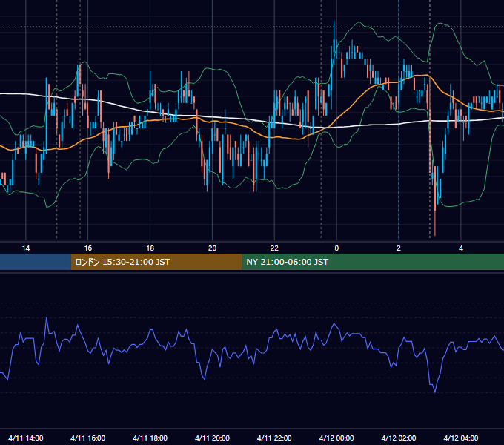Click the hour label 18 on axis

coord(150,248)
